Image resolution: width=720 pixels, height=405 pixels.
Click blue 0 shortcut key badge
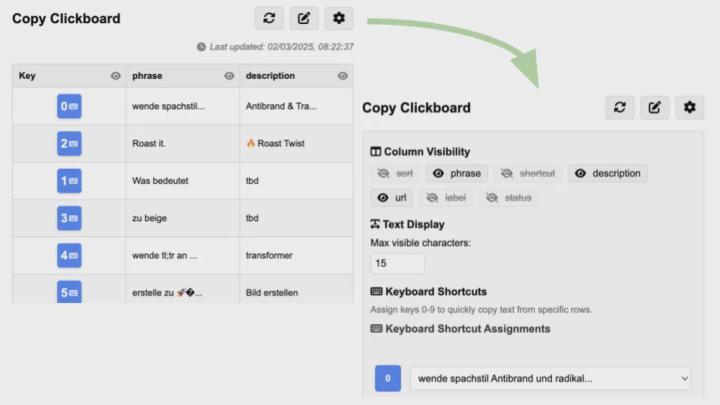388,378
